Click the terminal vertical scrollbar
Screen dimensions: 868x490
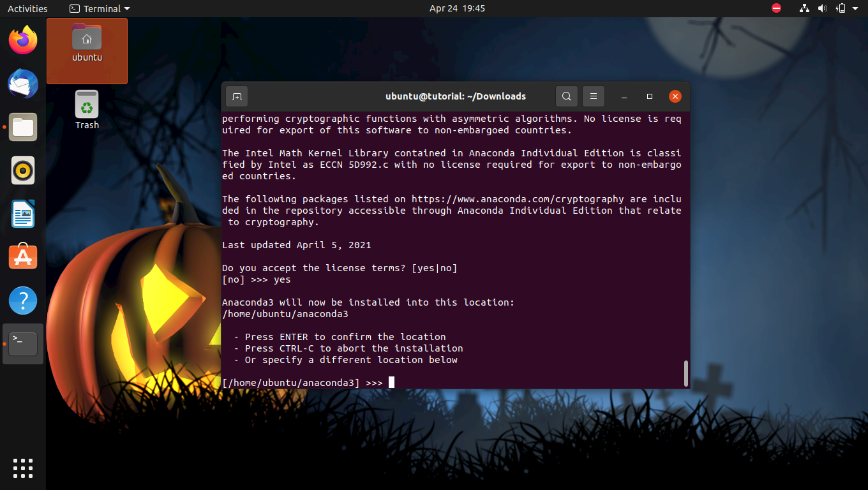686,373
